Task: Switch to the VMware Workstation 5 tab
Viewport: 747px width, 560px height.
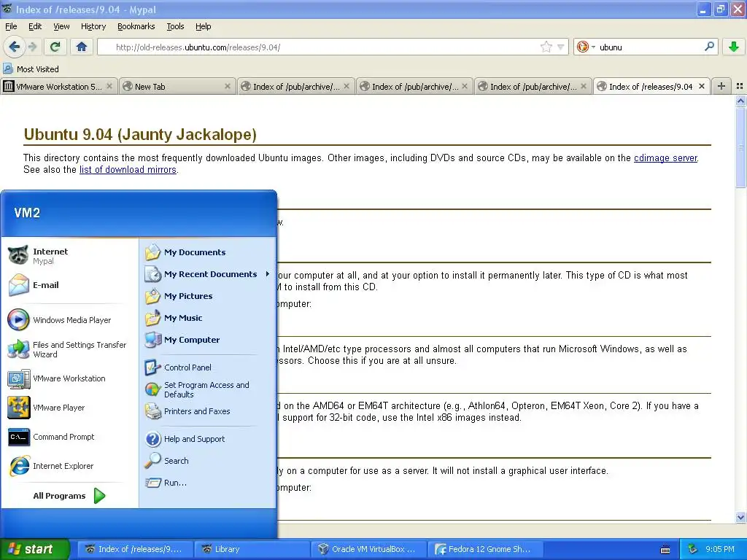Action: pyautogui.click(x=58, y=86)
